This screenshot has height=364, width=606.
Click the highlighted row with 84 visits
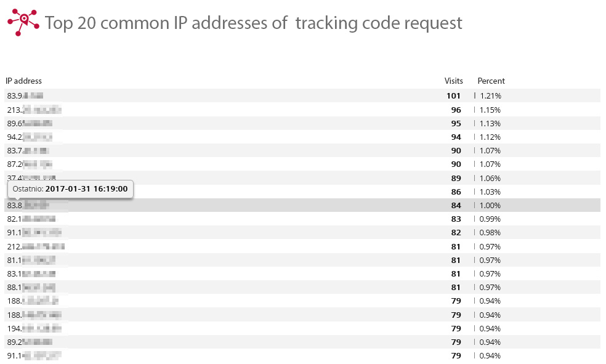click(x=302, y=205)
